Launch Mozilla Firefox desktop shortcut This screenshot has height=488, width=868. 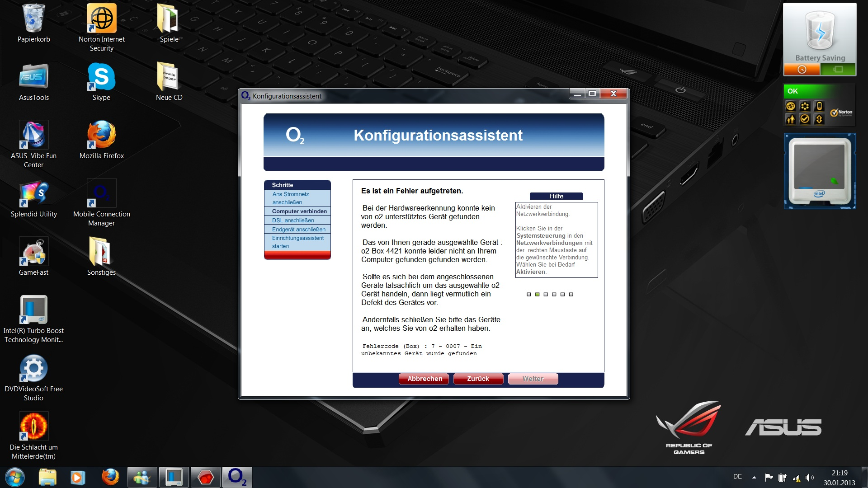(x=102, y=140)
